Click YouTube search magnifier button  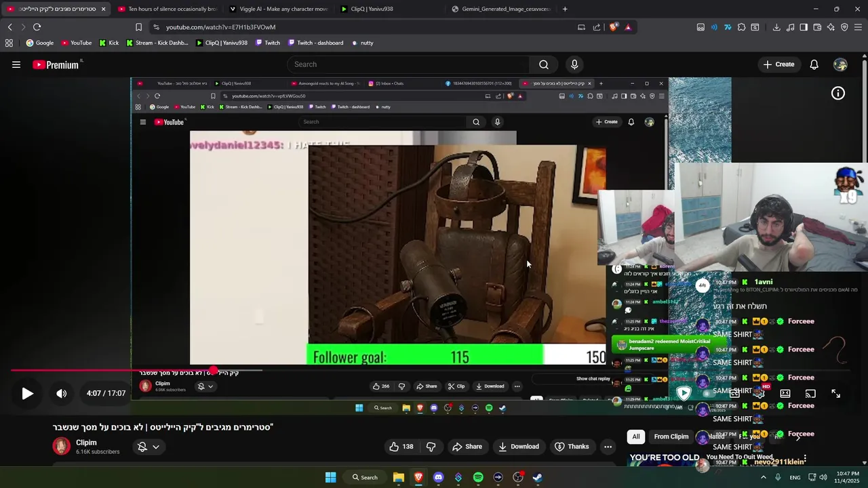pyautogui.click(x=544, y=64)
